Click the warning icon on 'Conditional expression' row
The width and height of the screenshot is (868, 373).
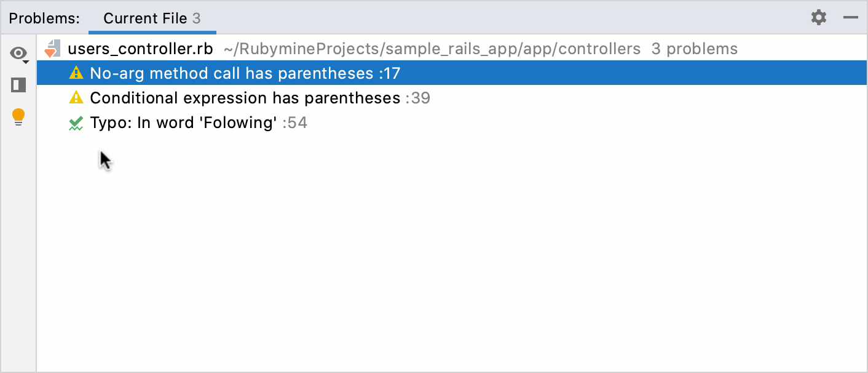tap(76, 97)
